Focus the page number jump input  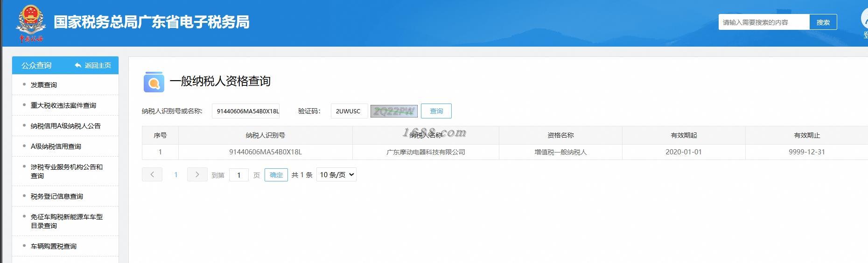pos(239,175)
